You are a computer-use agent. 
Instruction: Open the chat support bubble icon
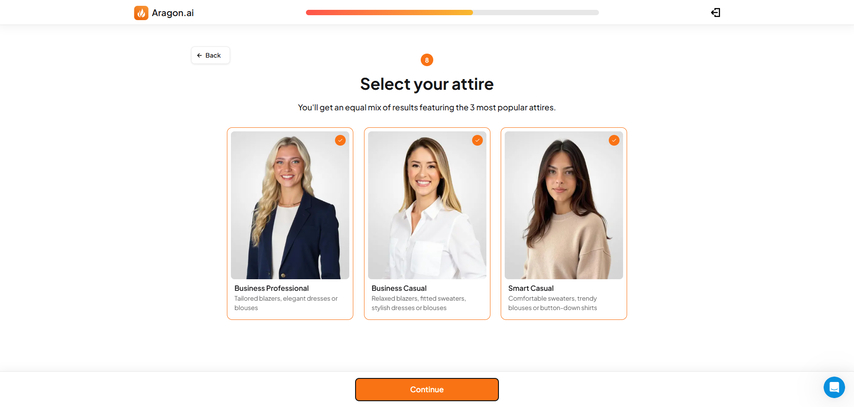point(834,387)
